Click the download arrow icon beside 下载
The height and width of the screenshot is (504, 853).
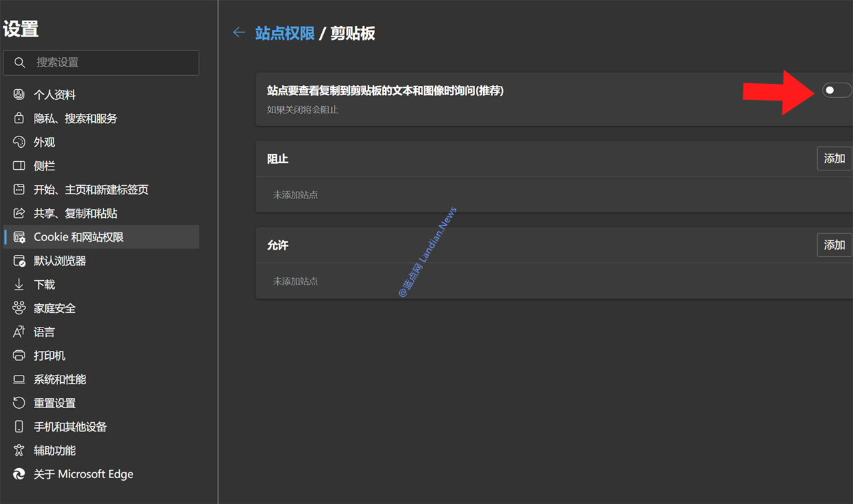[19, 284]
